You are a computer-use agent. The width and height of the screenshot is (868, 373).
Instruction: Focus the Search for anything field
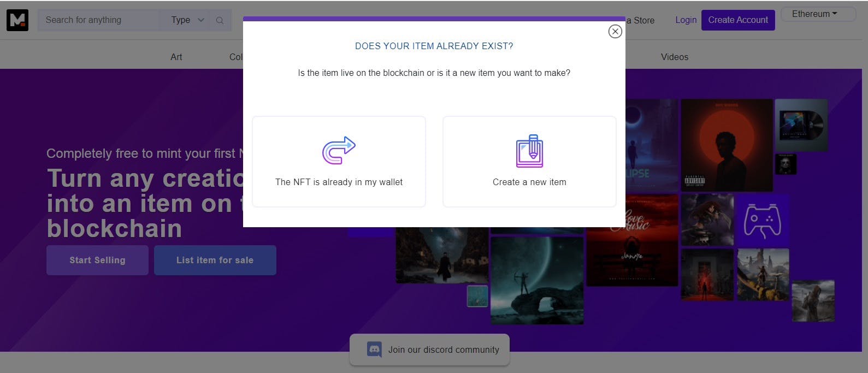click(x=98, y=20)
